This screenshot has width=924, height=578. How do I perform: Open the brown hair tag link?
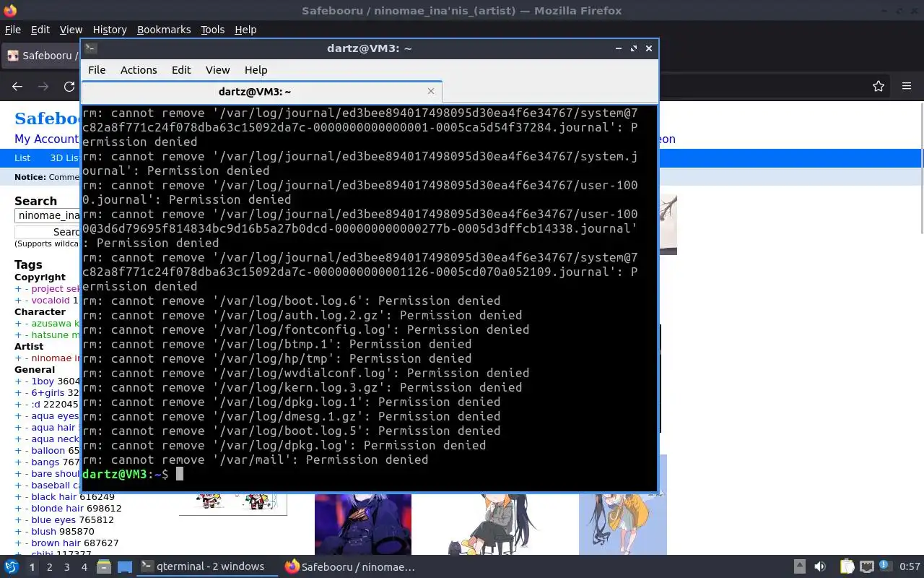point(56,543)
